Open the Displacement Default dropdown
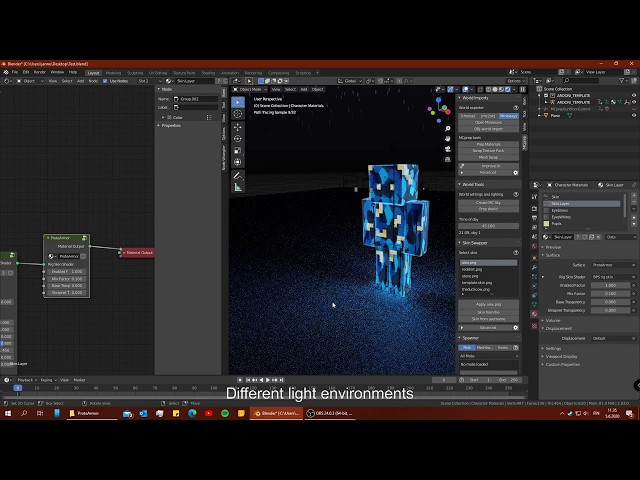 (x=613, y=338)
